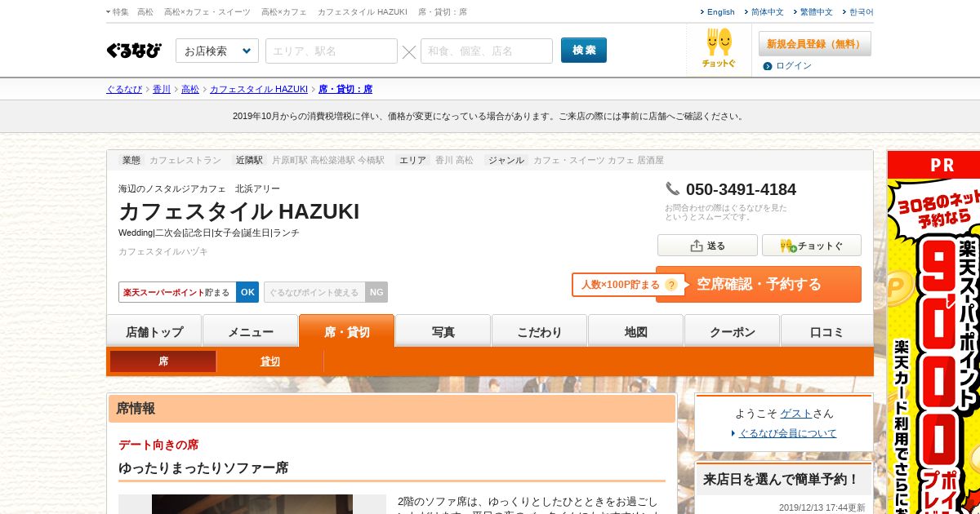Focus the 和食、個室、店名 search field
The width and height of the screenshot is (980, 514).
[487, 51]
